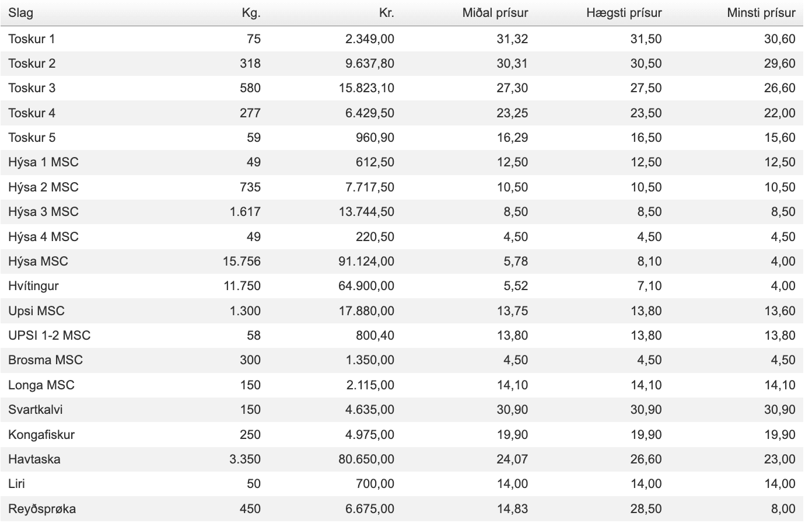Click the Svartkalvi row name

tap(36, 410)
